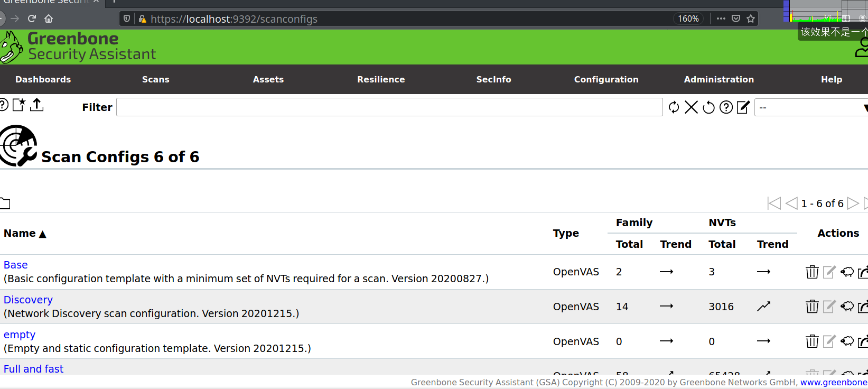Go to the previous page of results
This screenshot has height=389, width=868.
click(791, 203)
